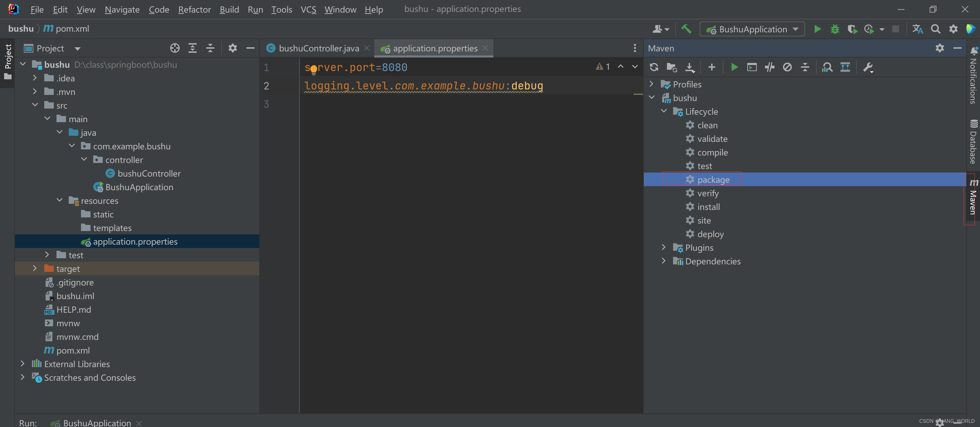Click the Maven Profiles section
Viewport: 980px width, 427px height.
click(687, 83)
